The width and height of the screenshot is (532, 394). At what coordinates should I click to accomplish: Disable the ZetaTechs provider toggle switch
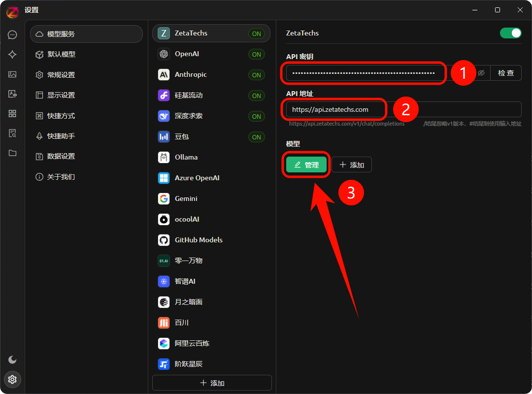point(510,33)
